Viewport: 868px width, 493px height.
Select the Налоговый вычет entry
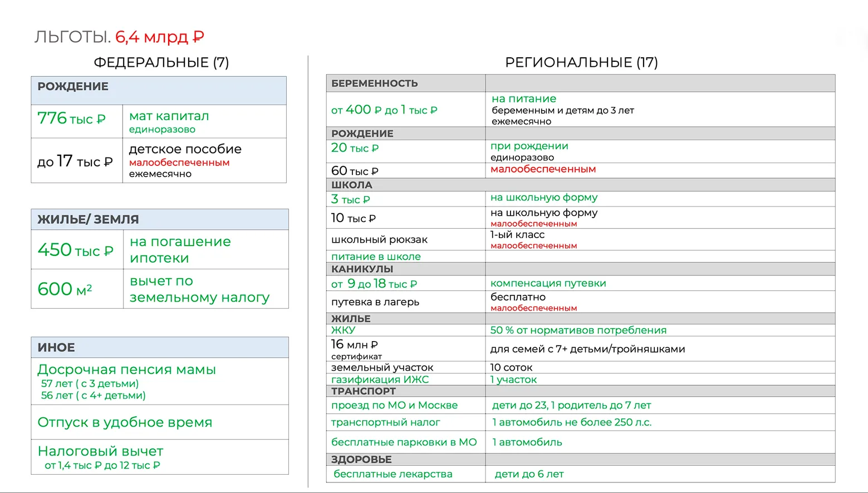tap(100, 451)
